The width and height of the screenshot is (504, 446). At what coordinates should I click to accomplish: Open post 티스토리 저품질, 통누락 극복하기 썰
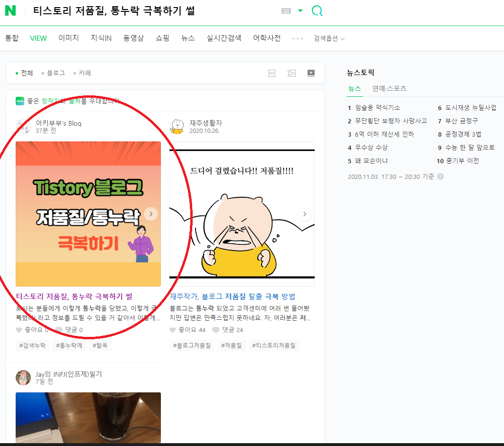pyautogui.click(x=74, y=296)
